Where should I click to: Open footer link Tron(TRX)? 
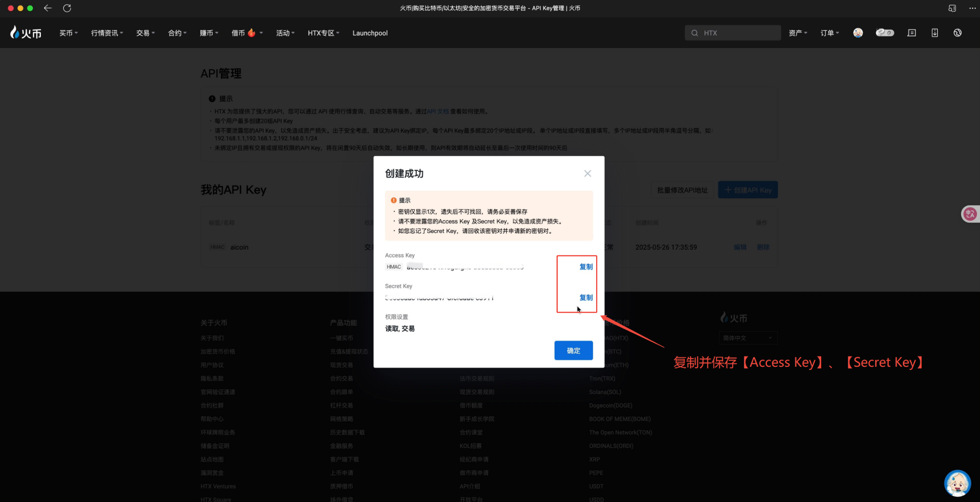click(602, 379)
